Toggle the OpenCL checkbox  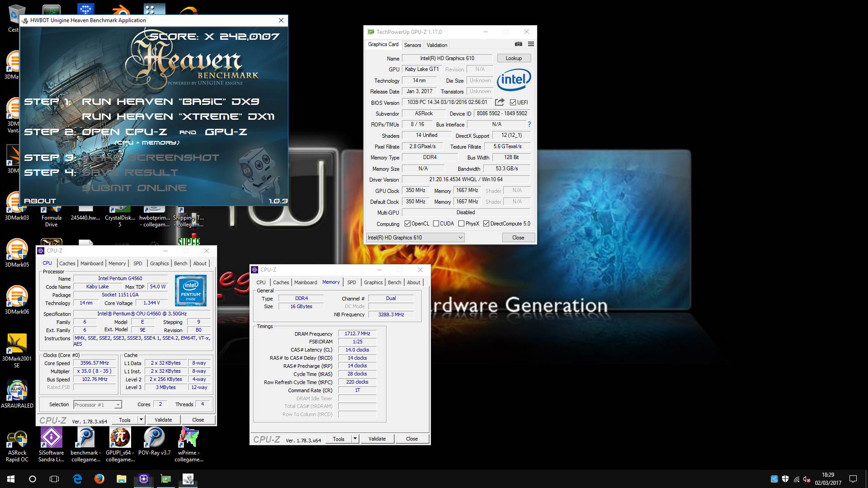[407, 224]
